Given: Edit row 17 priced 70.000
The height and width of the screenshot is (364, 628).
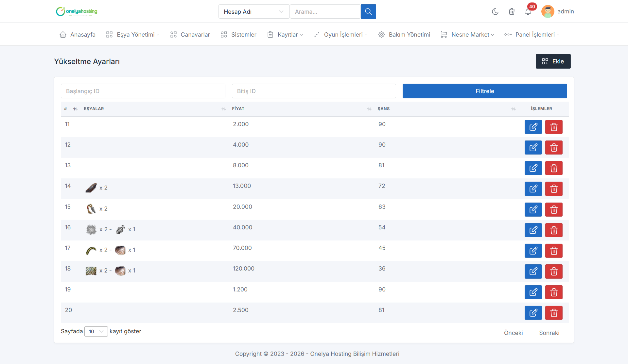Looking at the screenshot, I should (x=533, y=251).
